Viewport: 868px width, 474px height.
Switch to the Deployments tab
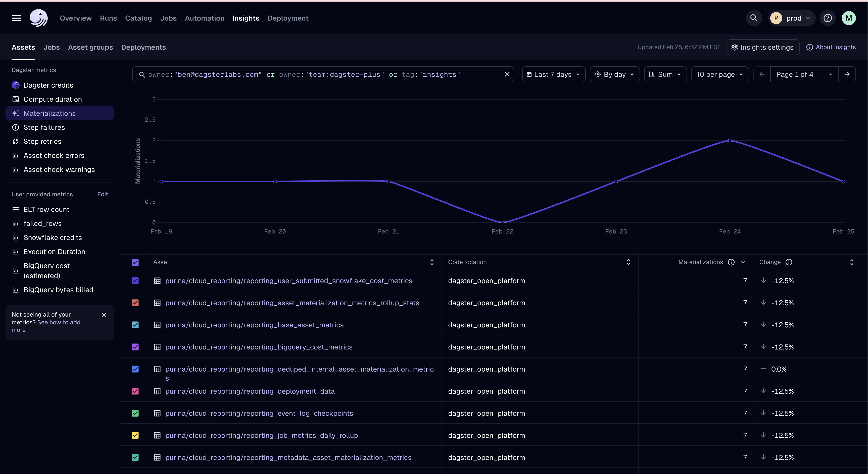click(x=143, y=47)
